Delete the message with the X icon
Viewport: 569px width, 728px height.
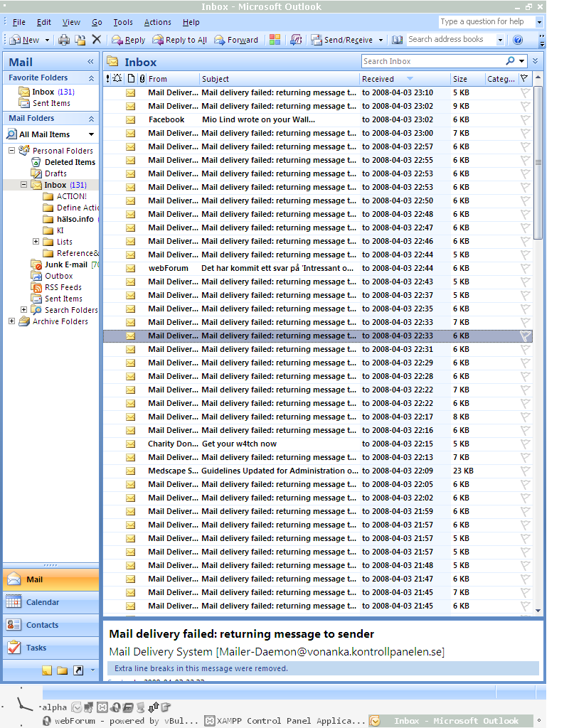point(97,40)
